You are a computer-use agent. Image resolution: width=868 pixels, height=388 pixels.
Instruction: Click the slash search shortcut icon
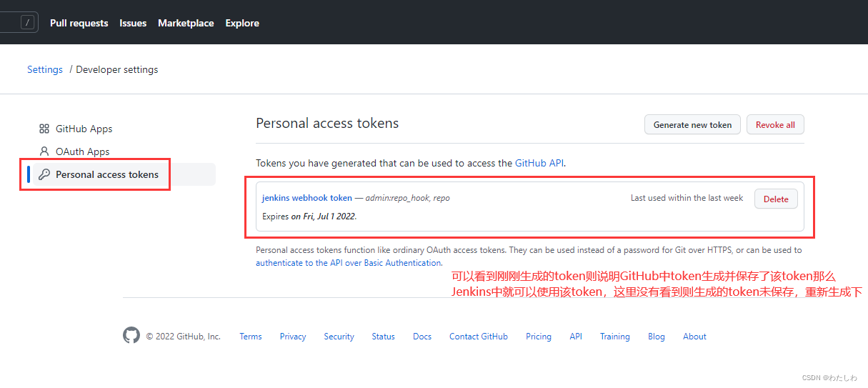(x=28, y=23)
